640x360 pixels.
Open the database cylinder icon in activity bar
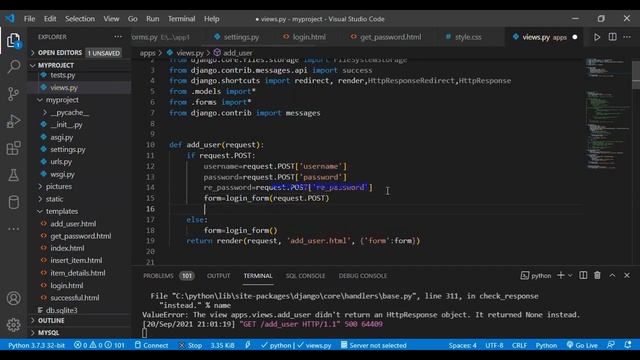(13, 202)
